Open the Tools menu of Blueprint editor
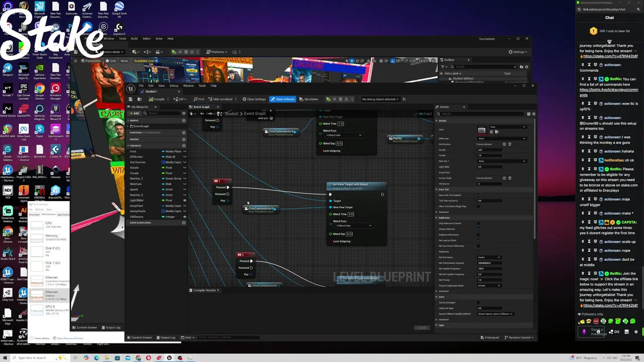The height and width of the screenshot is (362, 644). [202, 85]
